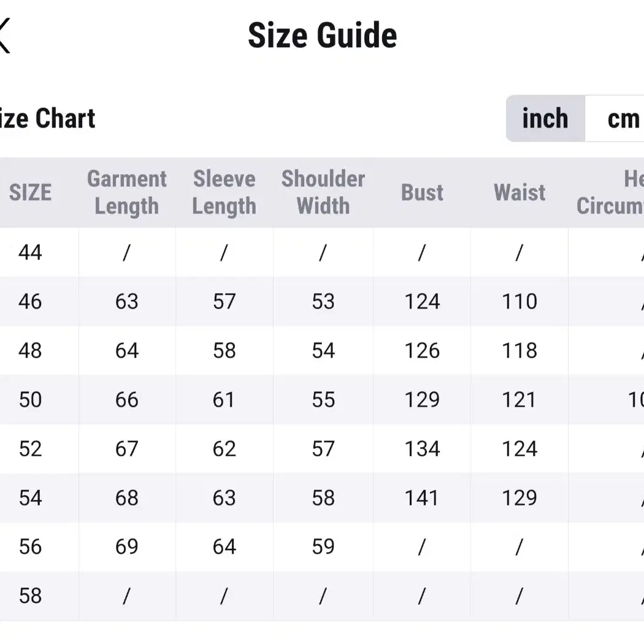Select the size 58 row label

click(x=31, y=596)
